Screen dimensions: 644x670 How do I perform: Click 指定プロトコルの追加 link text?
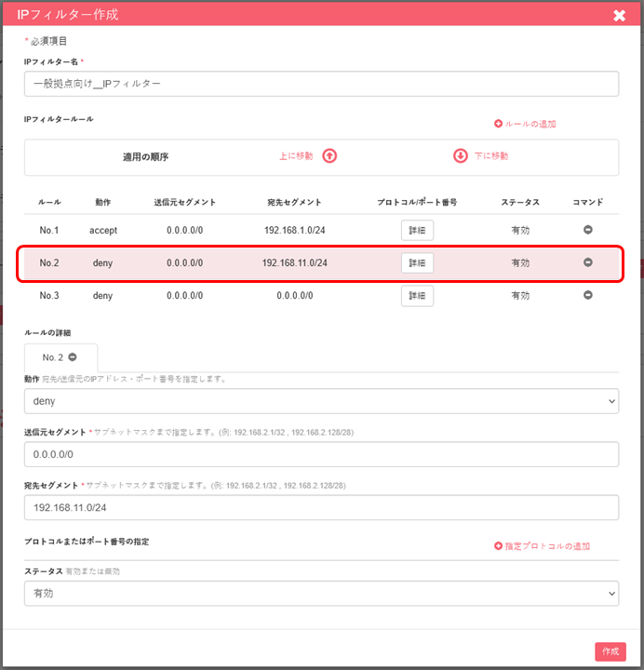[x=547, y=546]
